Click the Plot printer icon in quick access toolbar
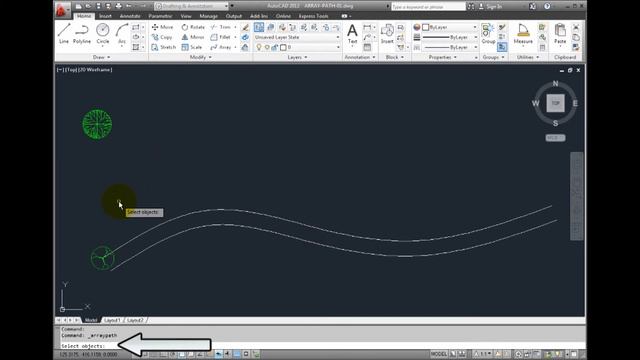The height and width of the screenshot is (360, 640). pyautogui.click(x=118, y=6)
